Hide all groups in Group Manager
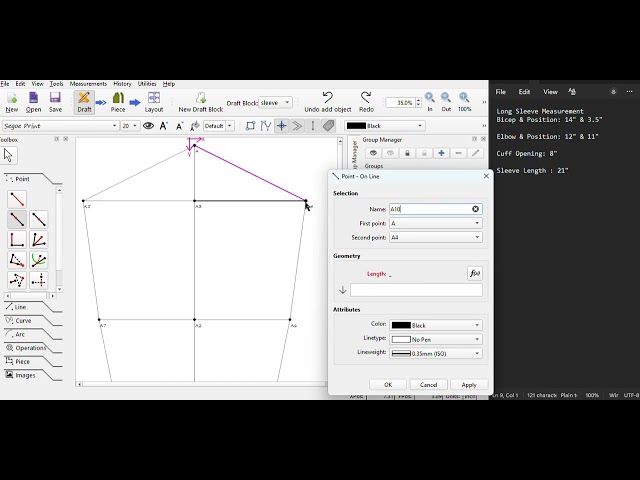This screenshot has width=640, height=480. (x=390, y=153)
